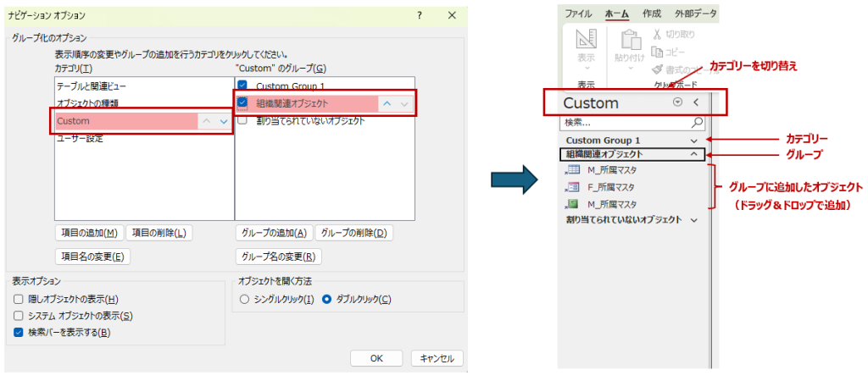Switch to the 作成 ribbon tab

652,14
